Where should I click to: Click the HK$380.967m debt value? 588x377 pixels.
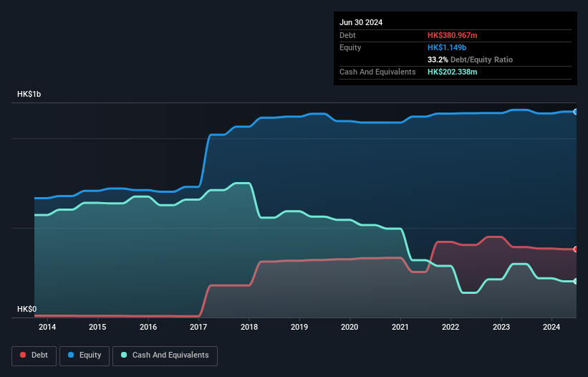tap(452, 35)
